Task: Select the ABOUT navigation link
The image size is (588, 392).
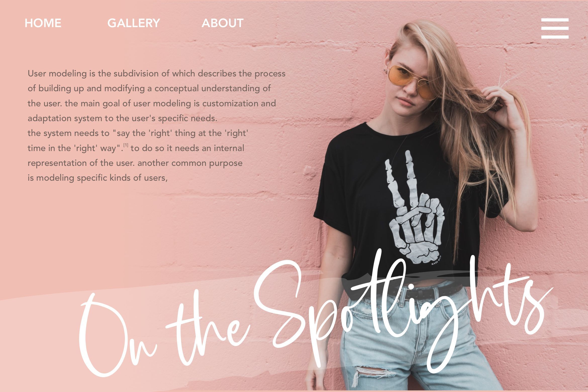Action: [x=222, y=23]
